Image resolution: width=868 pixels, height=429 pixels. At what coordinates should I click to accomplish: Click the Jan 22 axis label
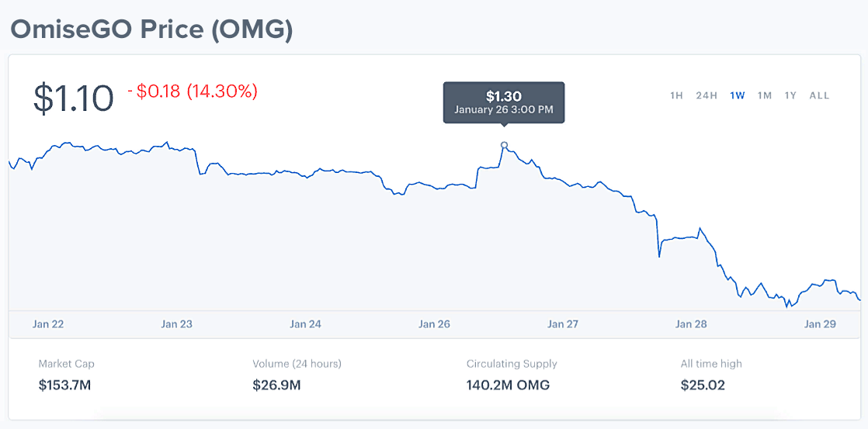(48, 324)
